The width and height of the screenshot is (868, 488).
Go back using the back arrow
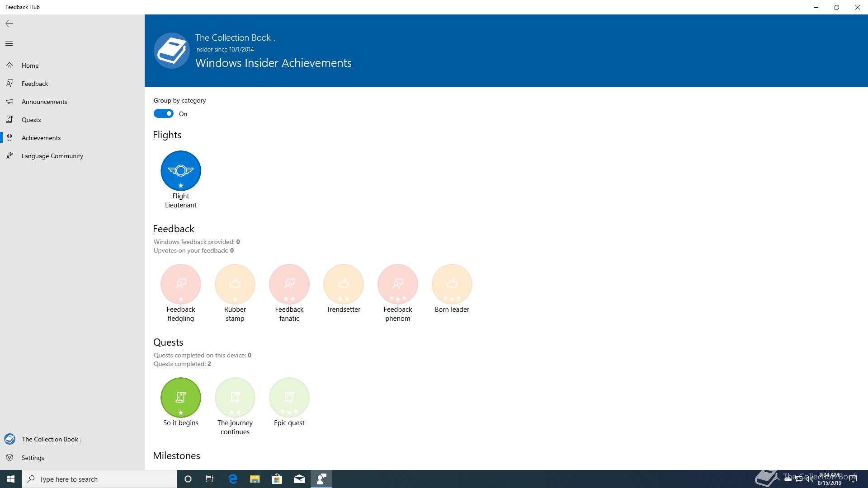click(x=9, y=23)
